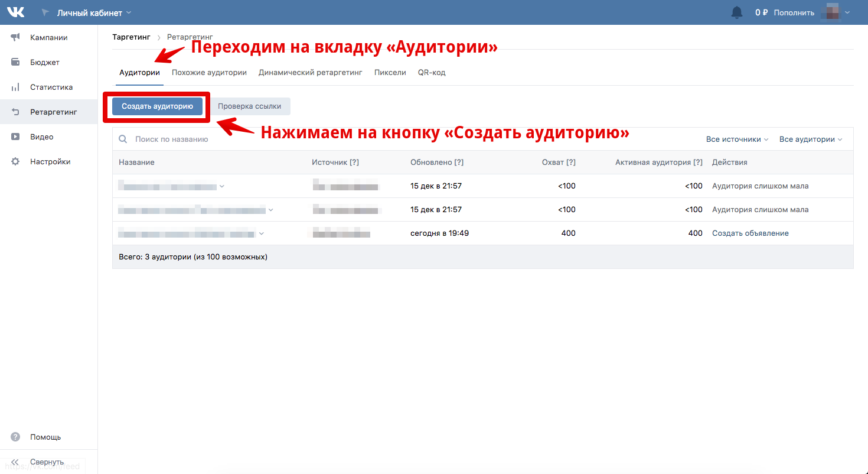The height and width of the screenshot is (474, 868).
Task: Click the Источник [?] column header
Action: (335, 163)
